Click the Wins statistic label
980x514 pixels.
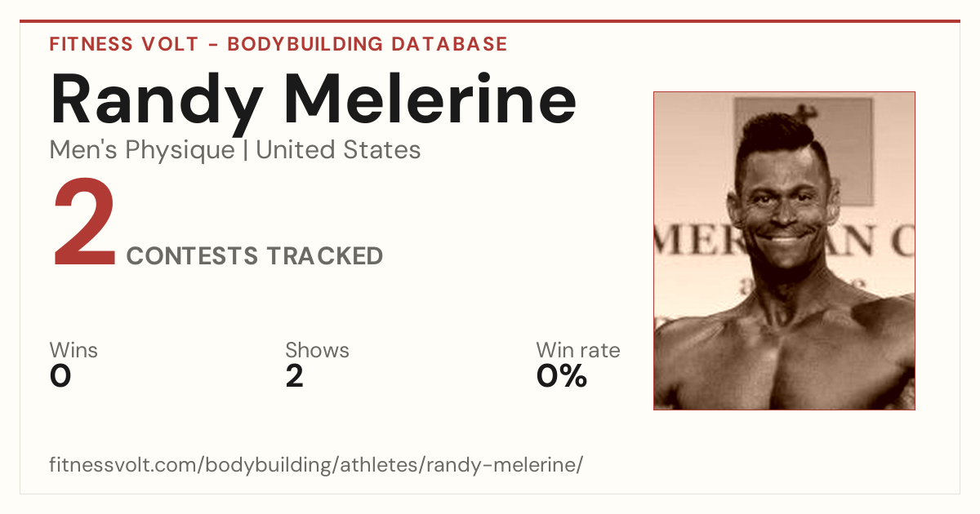point(73,350)
